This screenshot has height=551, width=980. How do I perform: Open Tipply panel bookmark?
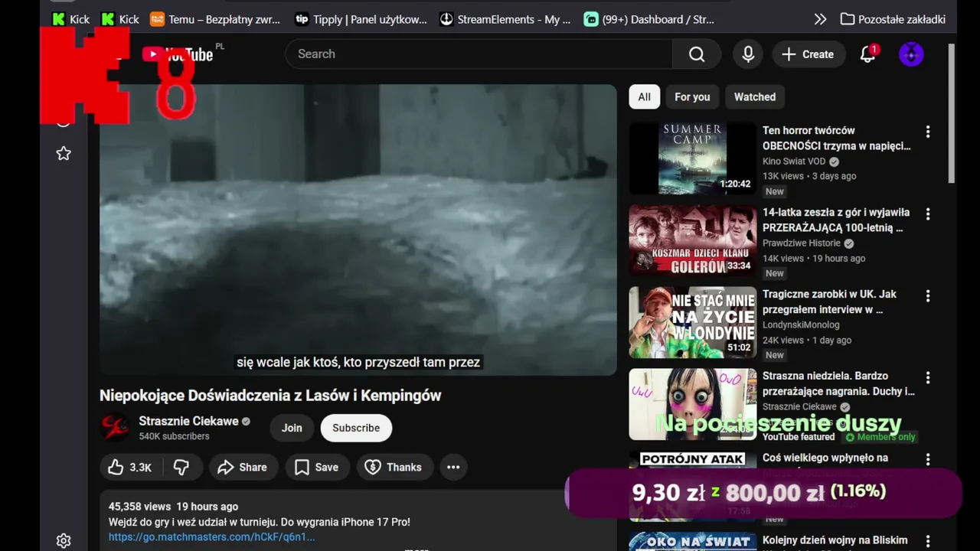pos(361,19)
